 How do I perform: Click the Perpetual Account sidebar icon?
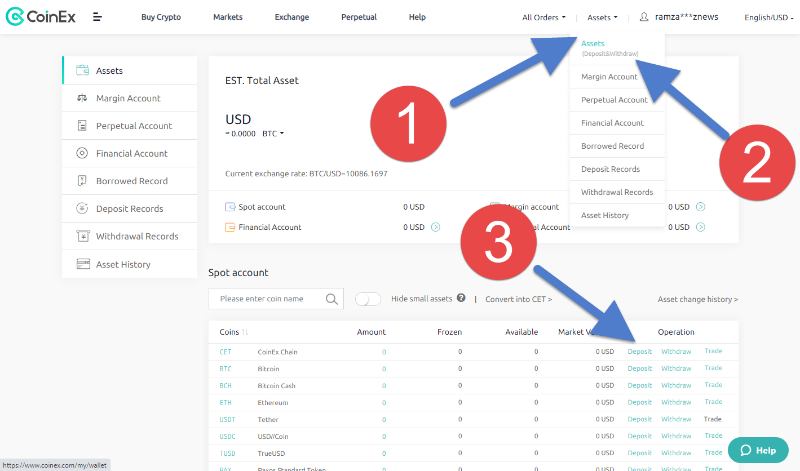pos(82,126)
